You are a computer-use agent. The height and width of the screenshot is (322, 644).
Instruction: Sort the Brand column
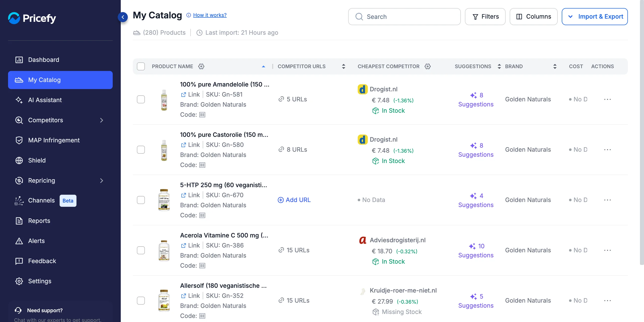(x=555, y=66)
